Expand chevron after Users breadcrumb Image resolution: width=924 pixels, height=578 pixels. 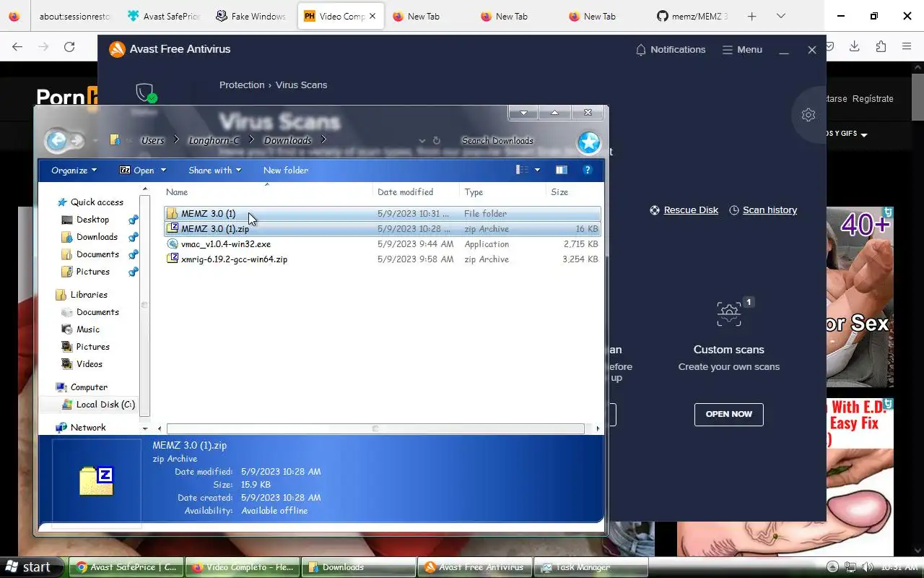176,140
